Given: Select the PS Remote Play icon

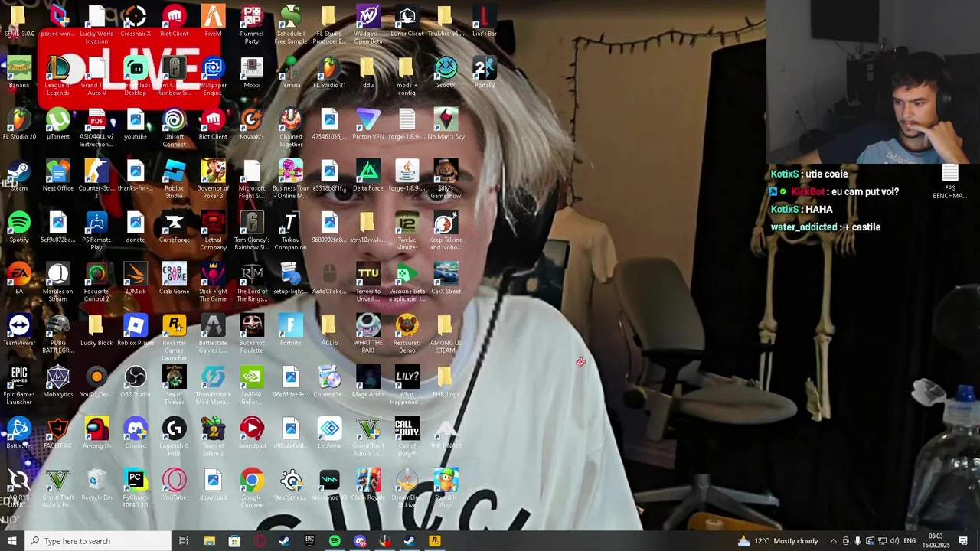Looking at the screenshot, I should pyautogui.click(x=96, y=231).
